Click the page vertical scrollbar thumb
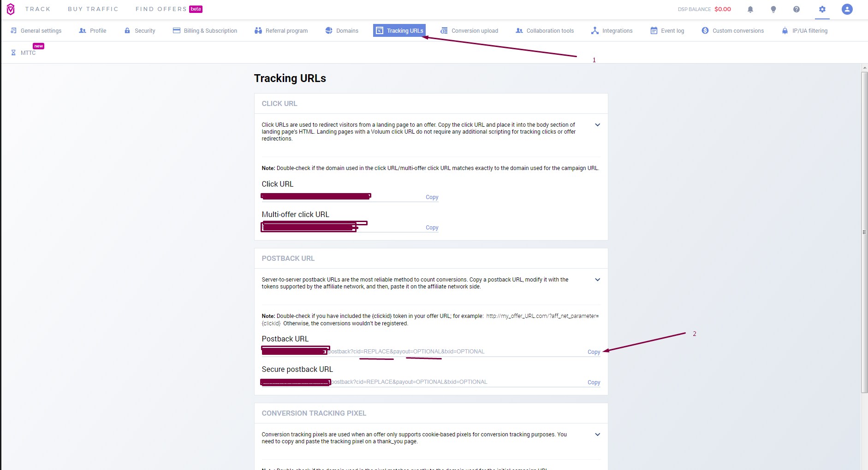 pos(864,232)
